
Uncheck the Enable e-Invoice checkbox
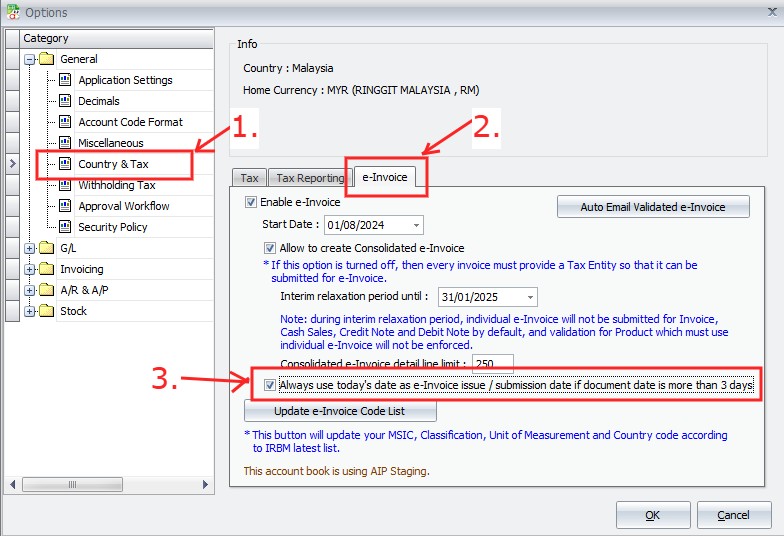(x=251, y=202)
